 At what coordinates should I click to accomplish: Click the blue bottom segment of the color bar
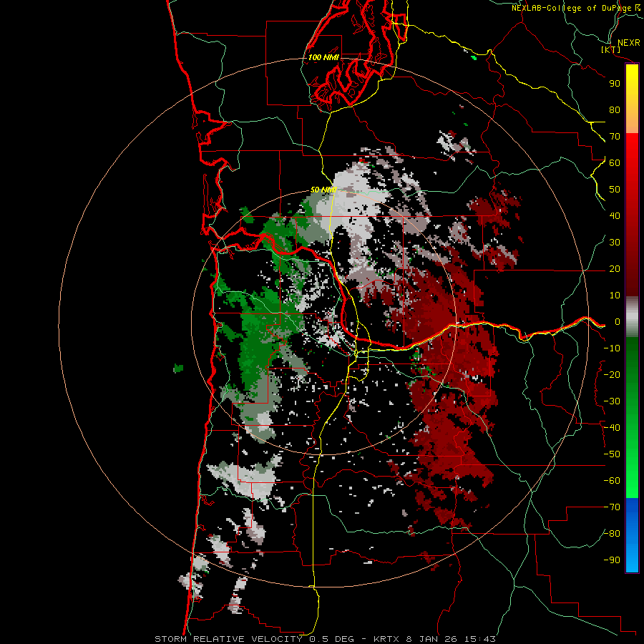632,535
